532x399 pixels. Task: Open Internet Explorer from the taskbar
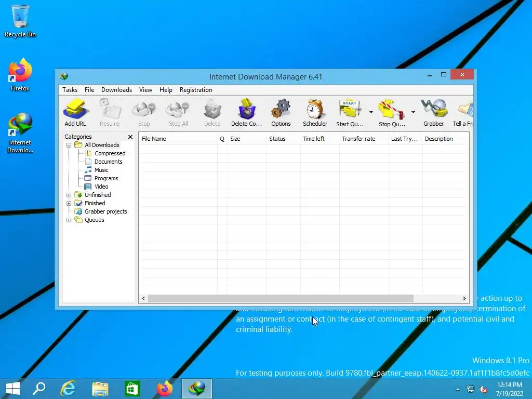[68, 389]
